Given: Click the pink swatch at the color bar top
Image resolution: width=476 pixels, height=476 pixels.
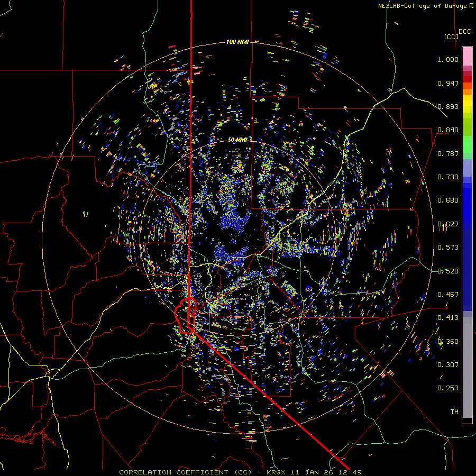Looking at the screenshot, I should click(x=467, y=57).
